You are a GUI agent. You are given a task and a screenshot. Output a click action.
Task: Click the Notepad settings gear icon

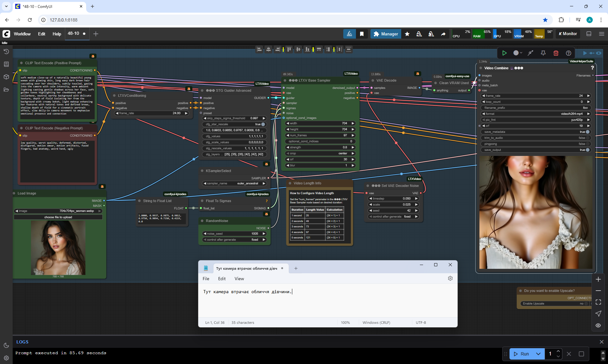click(x=450, y=278)
